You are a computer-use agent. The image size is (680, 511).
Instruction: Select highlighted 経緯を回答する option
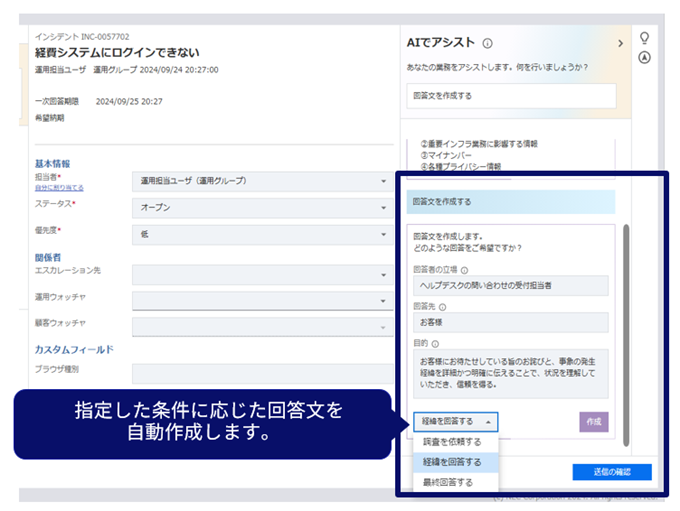click(453, 462)
